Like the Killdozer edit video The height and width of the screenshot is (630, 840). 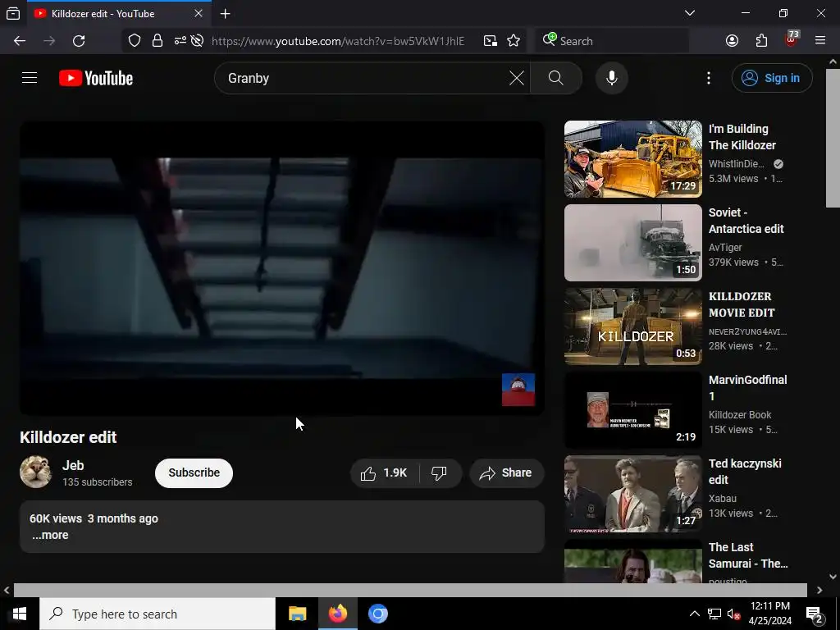tap(384, 473)
